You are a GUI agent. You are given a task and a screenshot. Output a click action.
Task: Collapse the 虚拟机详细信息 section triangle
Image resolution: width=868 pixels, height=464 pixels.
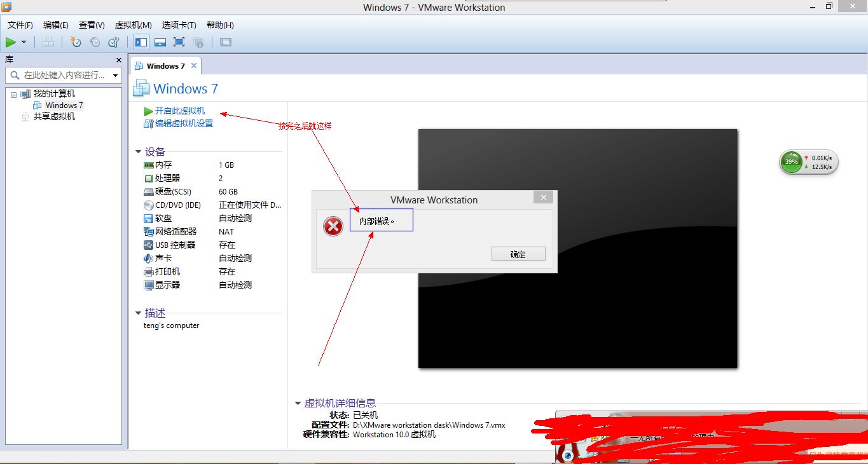(x=298, y=403)
